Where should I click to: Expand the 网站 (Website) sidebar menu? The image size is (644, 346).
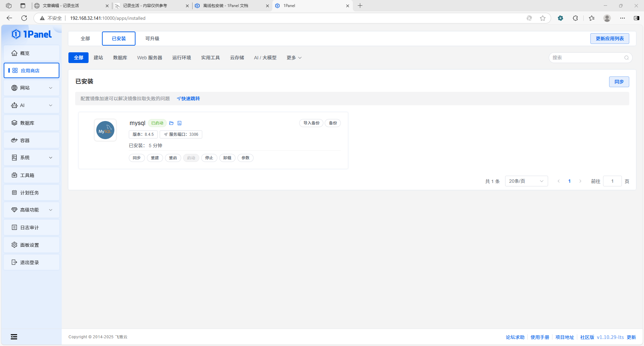tap(32, 88)
